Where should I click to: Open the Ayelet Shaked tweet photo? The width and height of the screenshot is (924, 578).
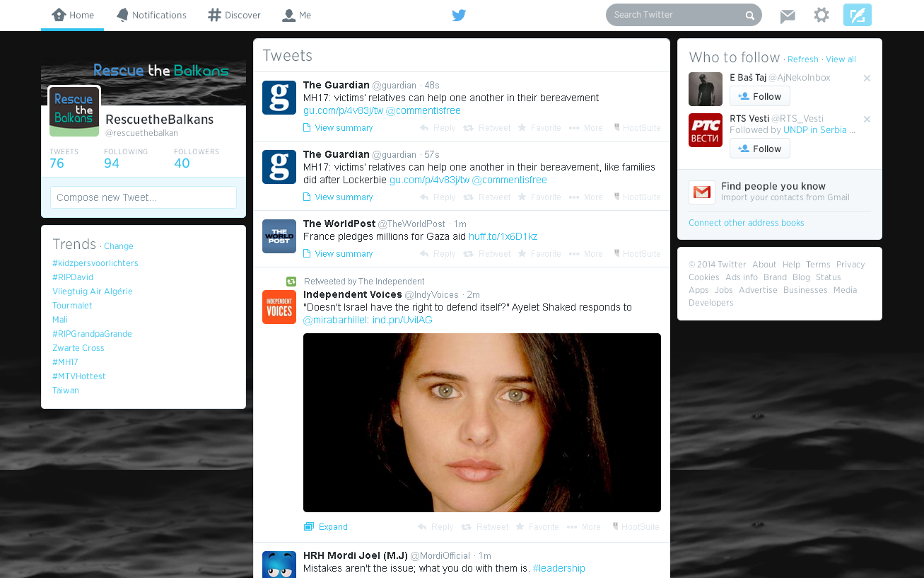point(482,422)
